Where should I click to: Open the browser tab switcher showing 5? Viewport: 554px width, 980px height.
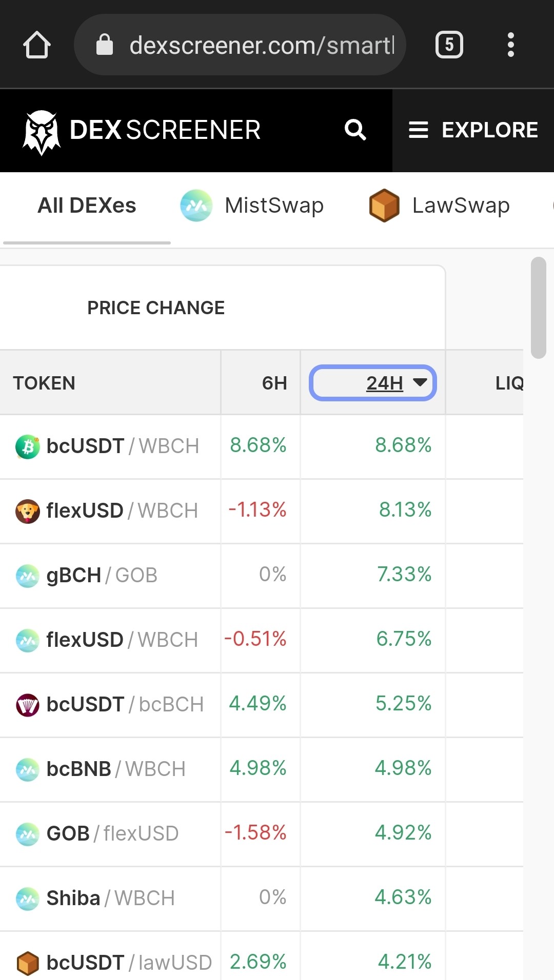pyautogui.click(x=449, y=45)
